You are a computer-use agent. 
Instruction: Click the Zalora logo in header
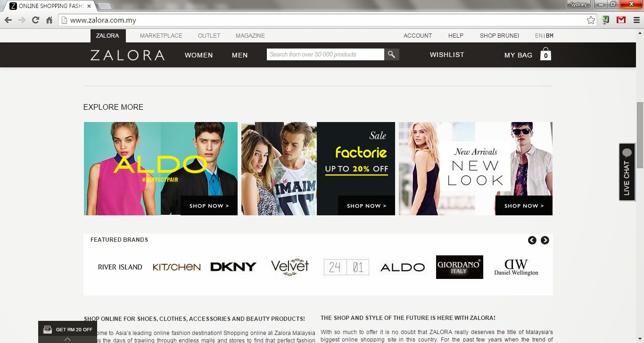[x=127, y=55]
